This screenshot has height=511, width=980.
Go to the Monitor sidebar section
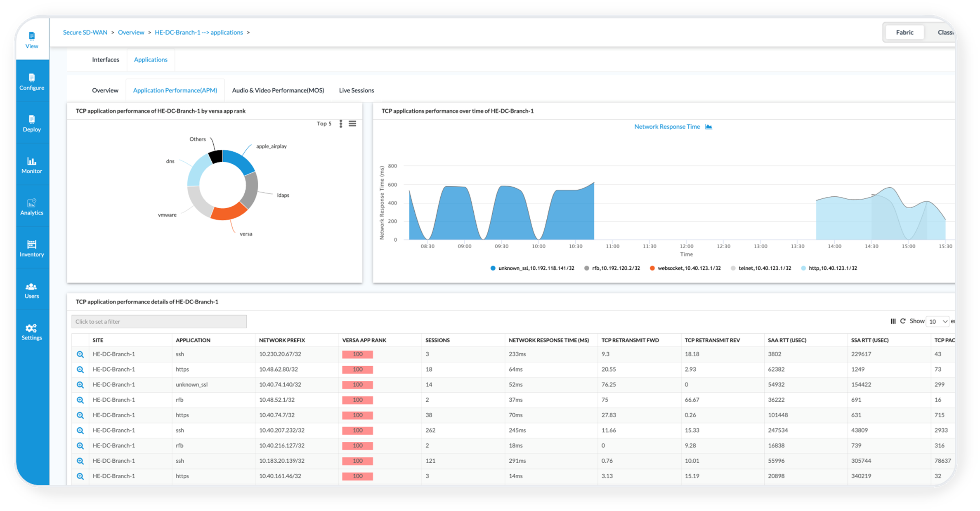coord(32,165)
